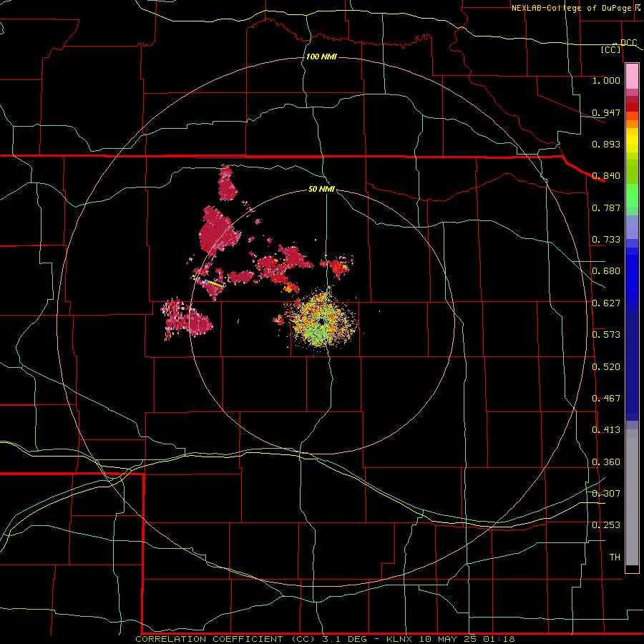This screenshot has width=644, height=644.
Task: Click the 0.627 scale value
Action: point(606,303)
